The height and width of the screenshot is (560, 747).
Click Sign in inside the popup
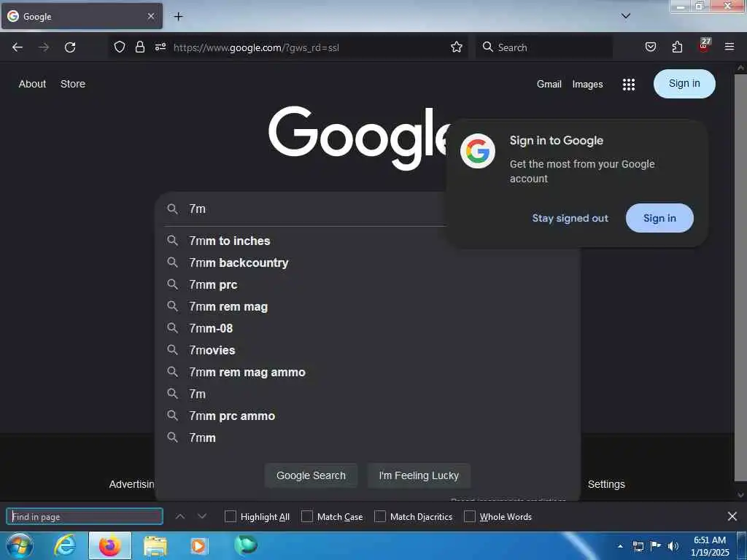(x=659, y=218)
